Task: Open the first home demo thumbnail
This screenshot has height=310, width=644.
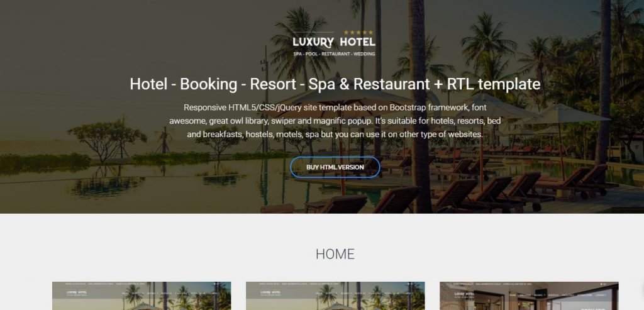Action: pyautogui.click(x=142, y=296)
